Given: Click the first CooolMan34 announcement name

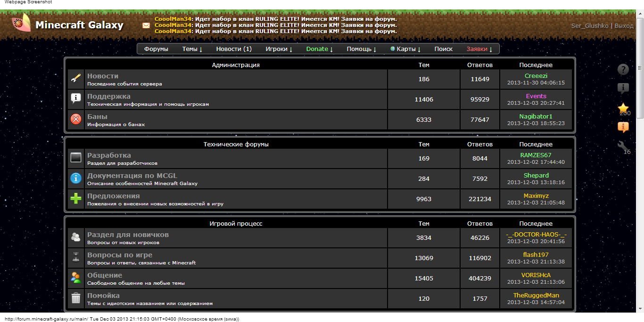Looking at the screenshot, I should point(173,19).
